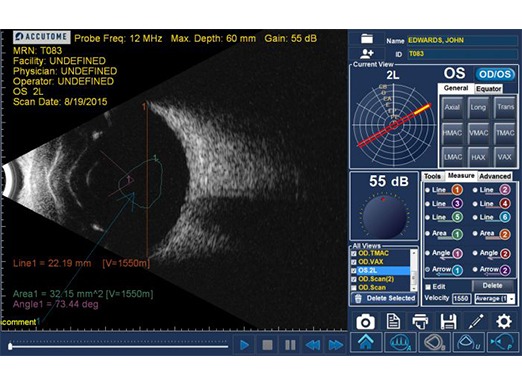Viewport: 522px width, 384px height.
Task: Select the Line 1 measurement radio
Action: tap(428, 190)
